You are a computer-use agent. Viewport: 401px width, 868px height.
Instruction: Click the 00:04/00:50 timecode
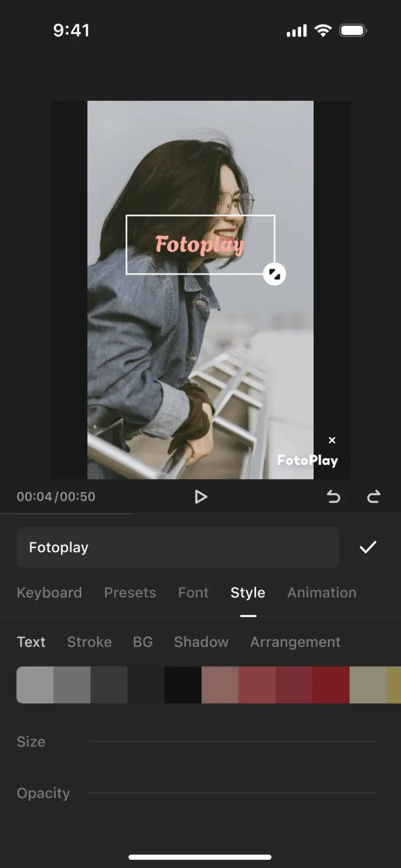click(56, 497)
